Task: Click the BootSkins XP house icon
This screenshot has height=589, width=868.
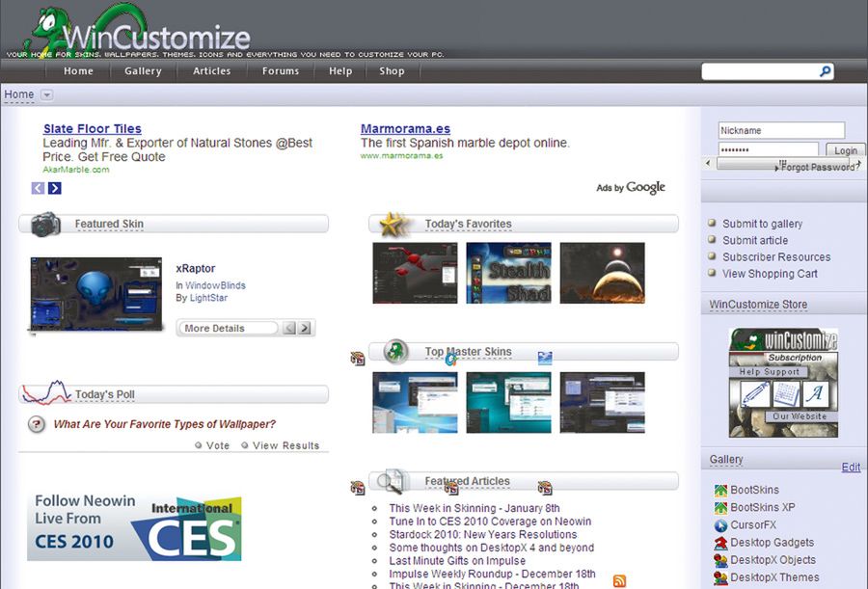Action: tap(720, 508)
